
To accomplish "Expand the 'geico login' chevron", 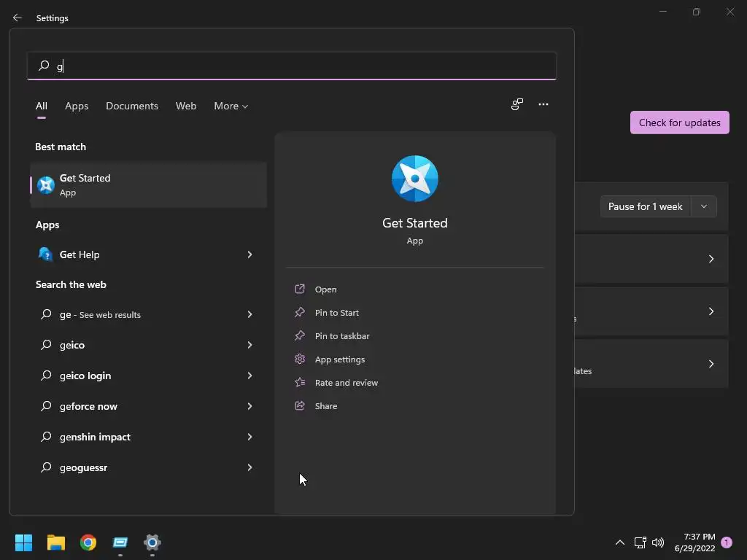I will [249, 376].
